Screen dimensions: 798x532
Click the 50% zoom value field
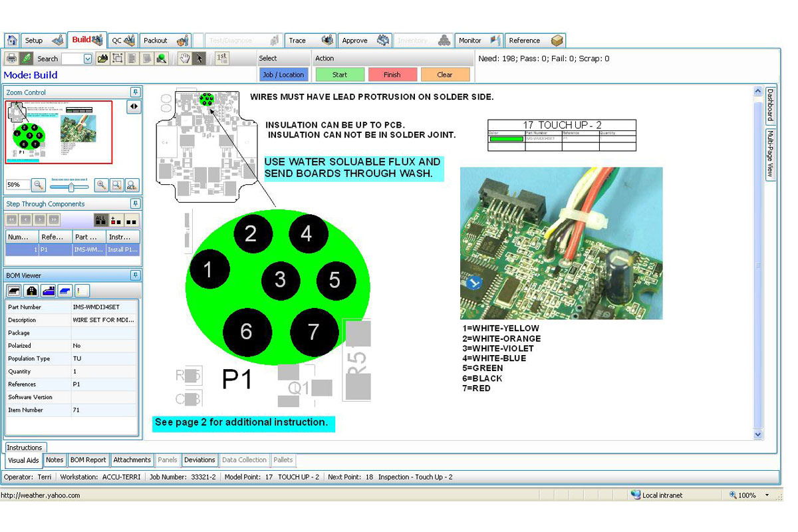coord(17,185)
